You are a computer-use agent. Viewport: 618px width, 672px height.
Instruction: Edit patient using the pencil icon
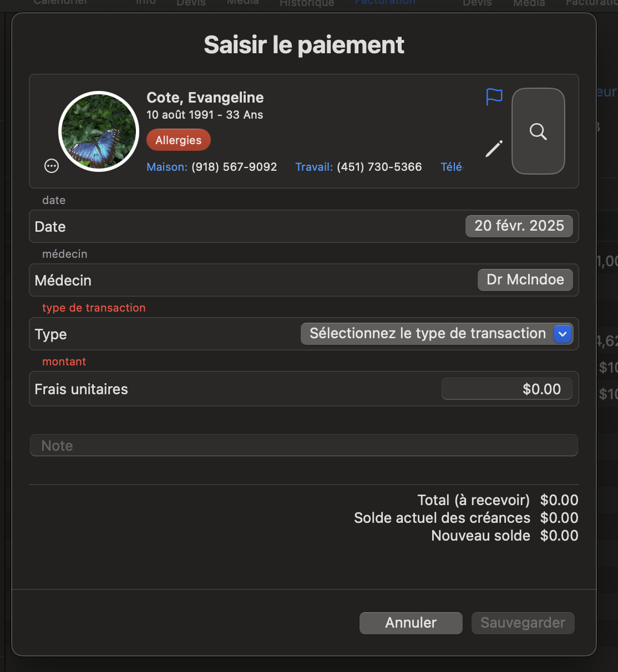pos(494,149)
